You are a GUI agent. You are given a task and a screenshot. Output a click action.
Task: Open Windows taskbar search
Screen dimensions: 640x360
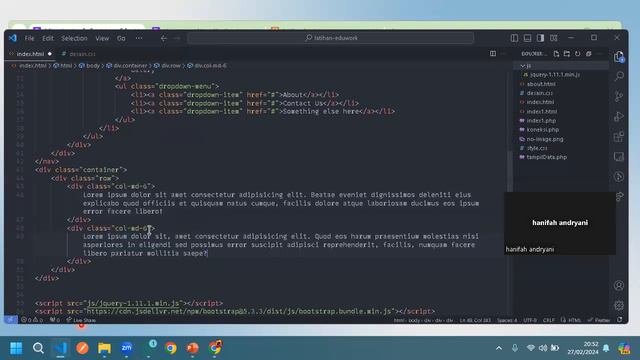click(x=38, y=348)
